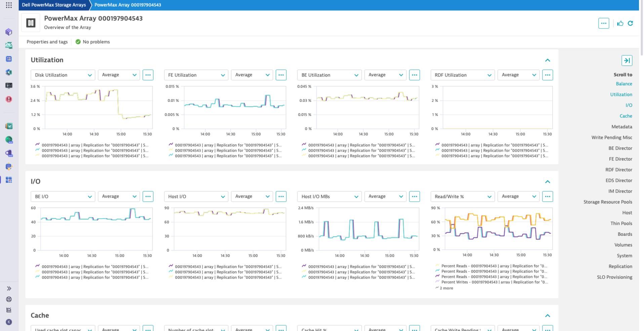Jump to Volumes using the scroll link
The height and width of the screenshot is (331, 644).
point(623,245)
